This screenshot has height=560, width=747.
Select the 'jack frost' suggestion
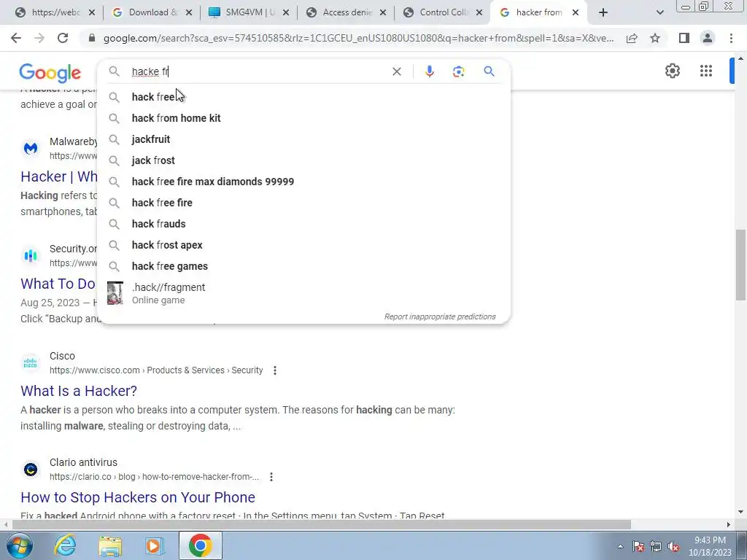(304, 160)
